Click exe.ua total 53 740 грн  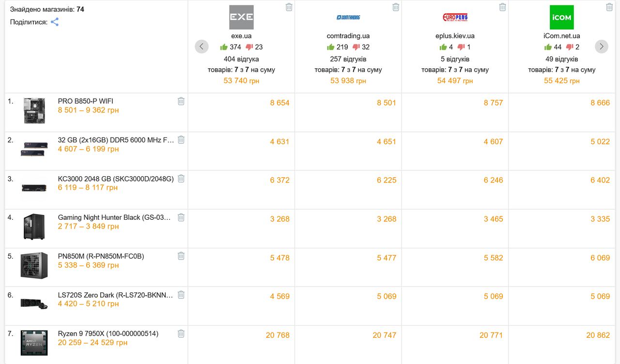tap(241, 81)
